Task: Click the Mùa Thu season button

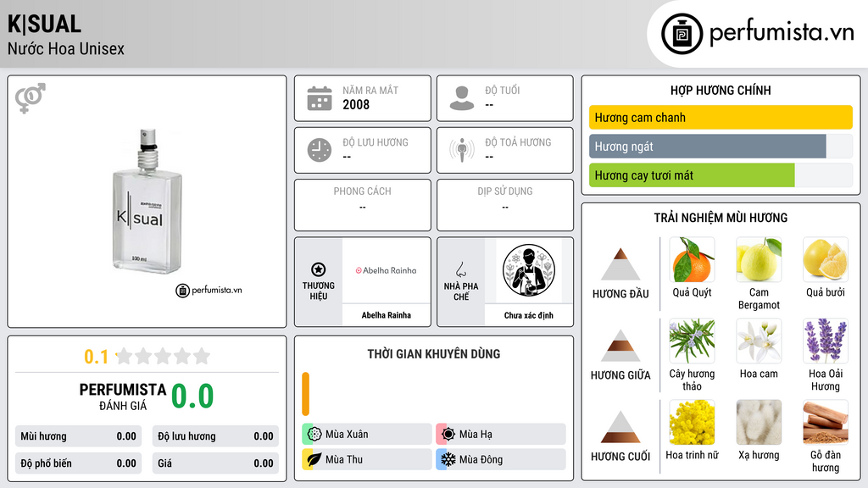Action: coord(367,459)
